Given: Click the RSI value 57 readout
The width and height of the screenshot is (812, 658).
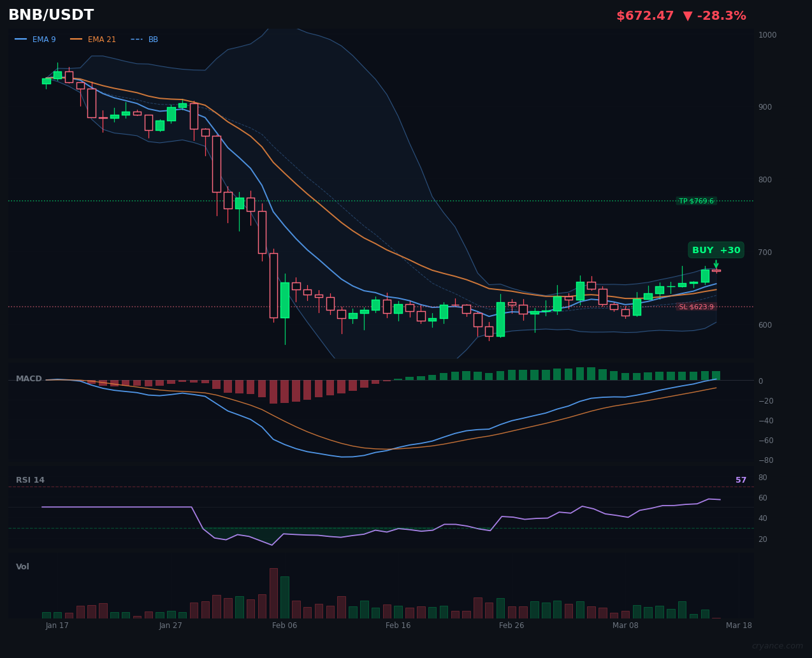Looking at the screenshot, I should pos(741,479).
